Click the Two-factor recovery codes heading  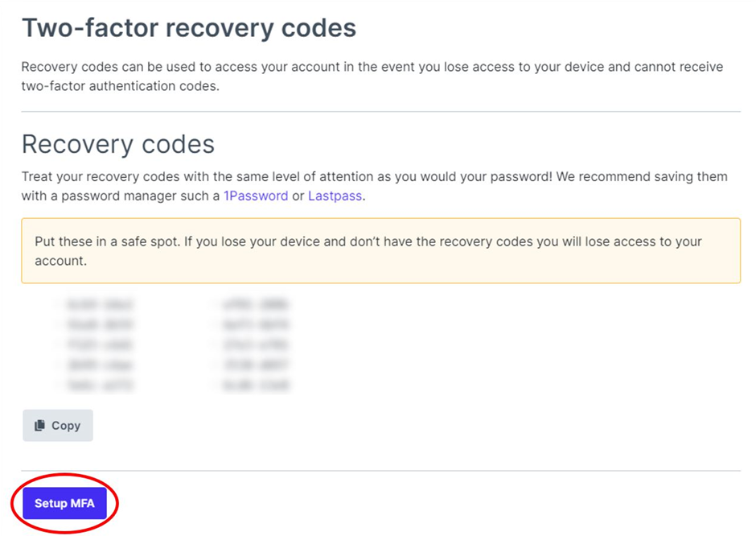[x=189, y=27]
